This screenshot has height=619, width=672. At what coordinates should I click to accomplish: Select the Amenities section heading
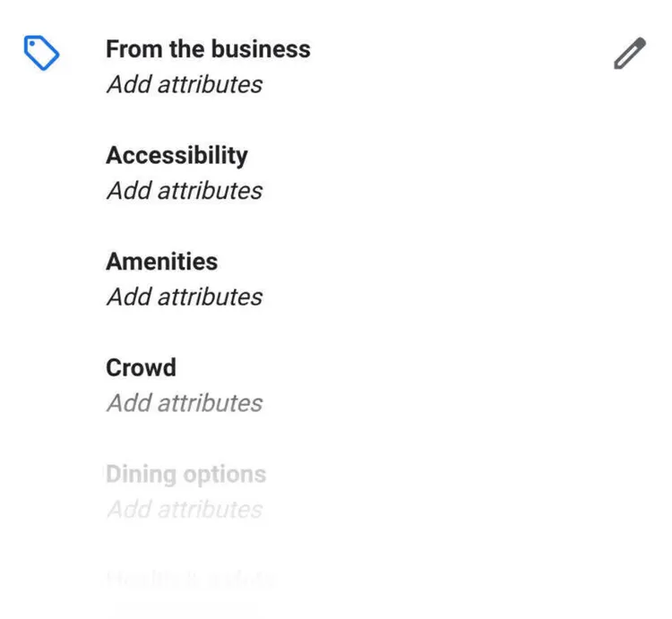pyautogui.click(x=161, y=262)
